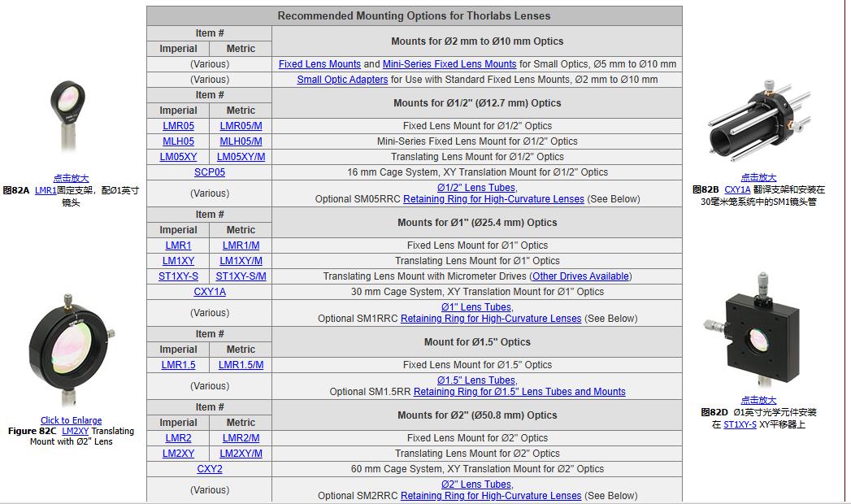Open the ST1XY-S link in the table
Screen dimensions: 851x504
(x=178, y=276)
